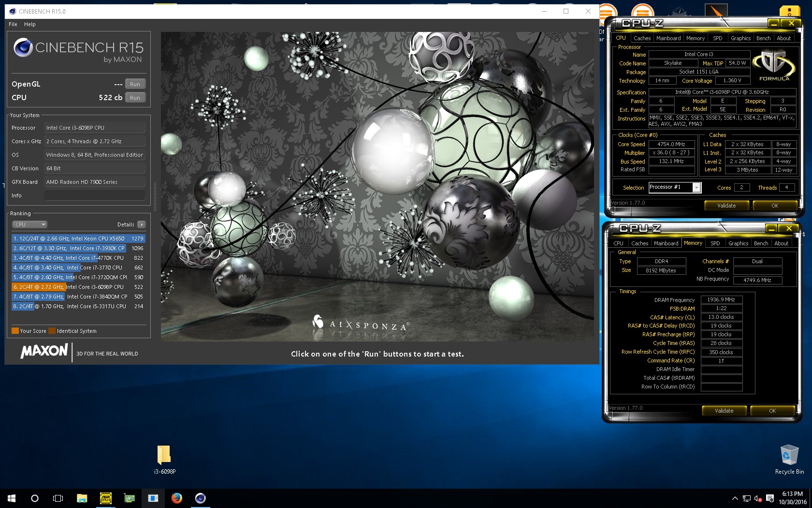Screen dimensions: 812x508
Task: Switch to CPU tab in bottom CPU-Z window
Action: [x=618, y=243]
